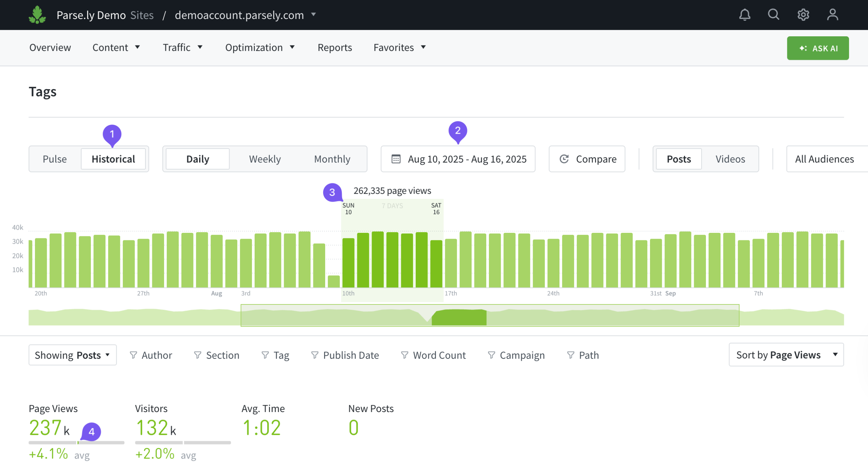This screenshot has height=465, width=868.
Task: Click the user profile icon
Action: [x=832, y=15]
